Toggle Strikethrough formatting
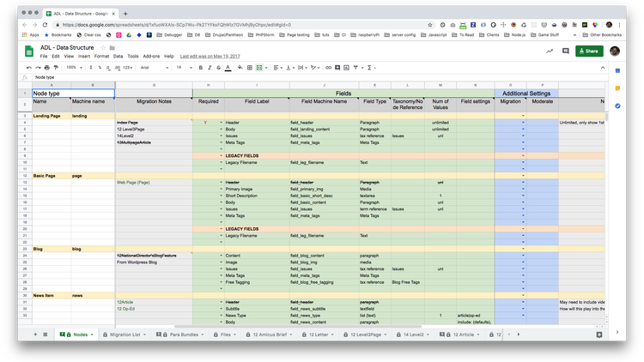Viewport: 644px width, 362px height. (220, 67)
